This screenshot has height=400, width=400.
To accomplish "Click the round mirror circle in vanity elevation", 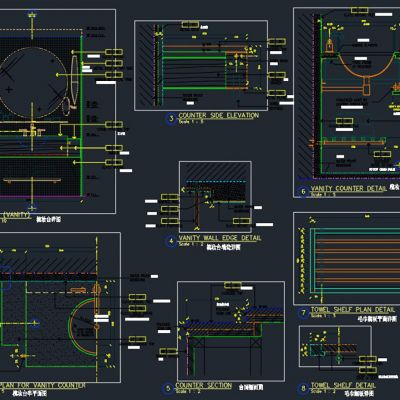I will tap(31, 83).
